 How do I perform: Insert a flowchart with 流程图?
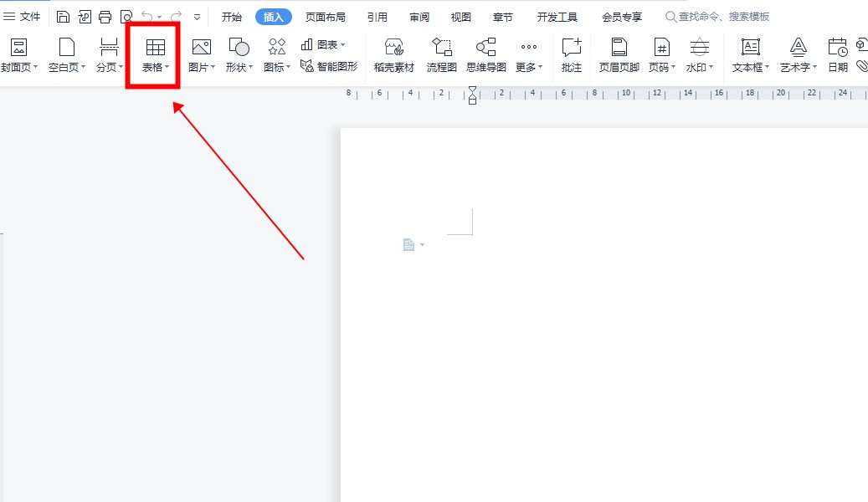(x=441, y=55)
